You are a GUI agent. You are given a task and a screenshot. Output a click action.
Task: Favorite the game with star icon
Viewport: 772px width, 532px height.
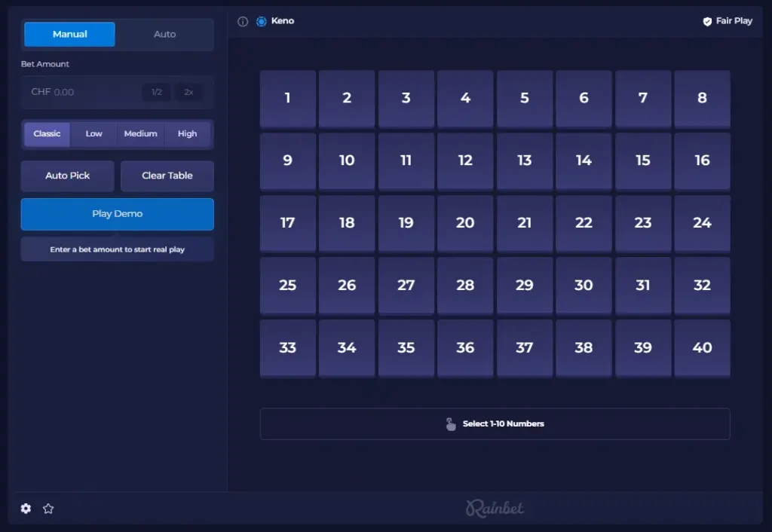pyautogui.click(x=48, y=509)
